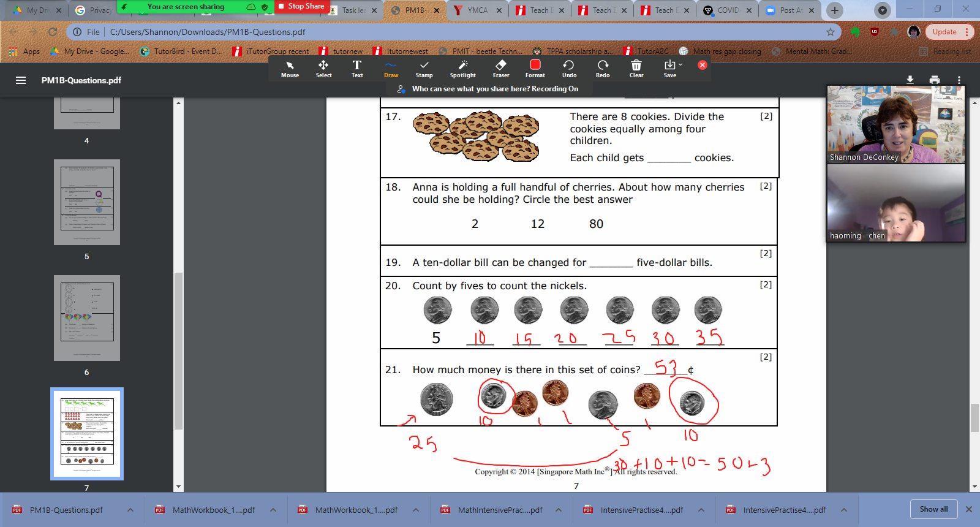Image resolution: width=980 pixels, height=527 pixels.
Task: Click the thumbnail sidebar scrollbar
Action: click(x=178, y=351)
